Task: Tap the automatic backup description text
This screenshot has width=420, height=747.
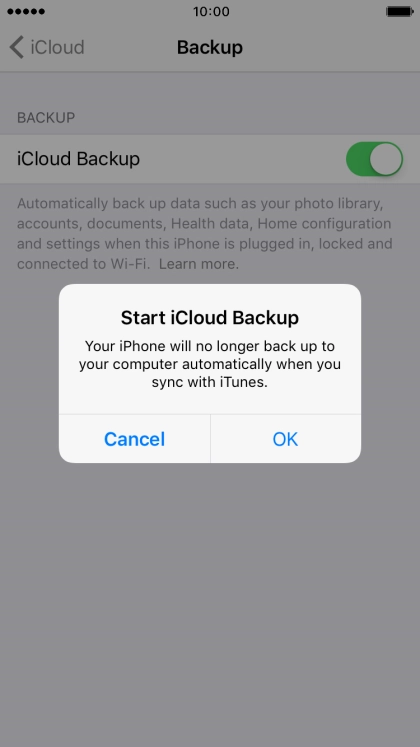Action: point(205,233)
